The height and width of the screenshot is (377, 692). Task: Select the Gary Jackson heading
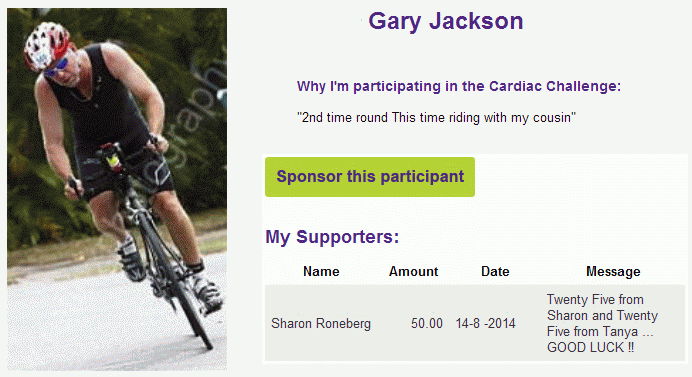[446, 21]
